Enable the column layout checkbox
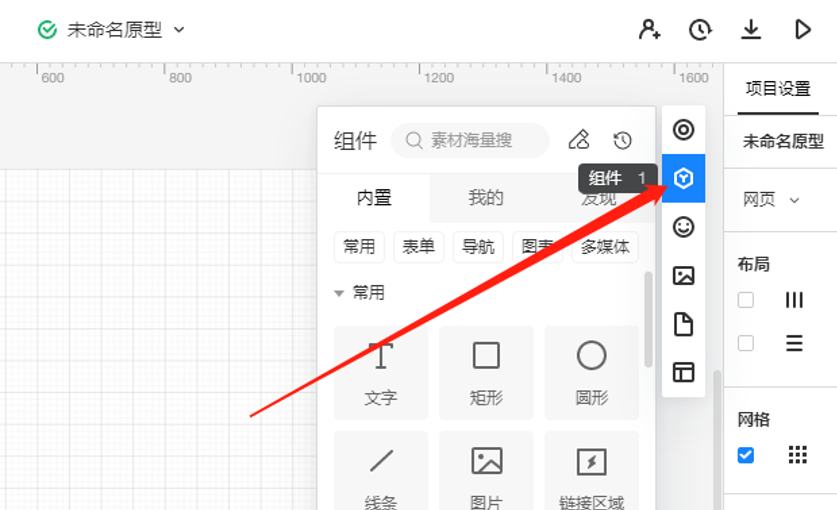Viewport: 837px width, 510px height. pyautogui.click(x=745, y=300)
